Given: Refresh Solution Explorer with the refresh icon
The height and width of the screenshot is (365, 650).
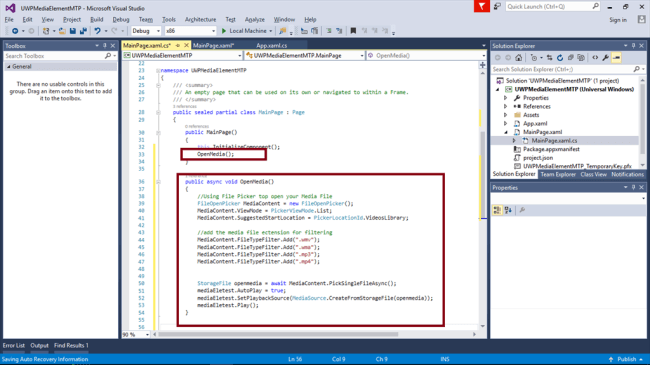Looking at the screenshot, I should [560, 58].
